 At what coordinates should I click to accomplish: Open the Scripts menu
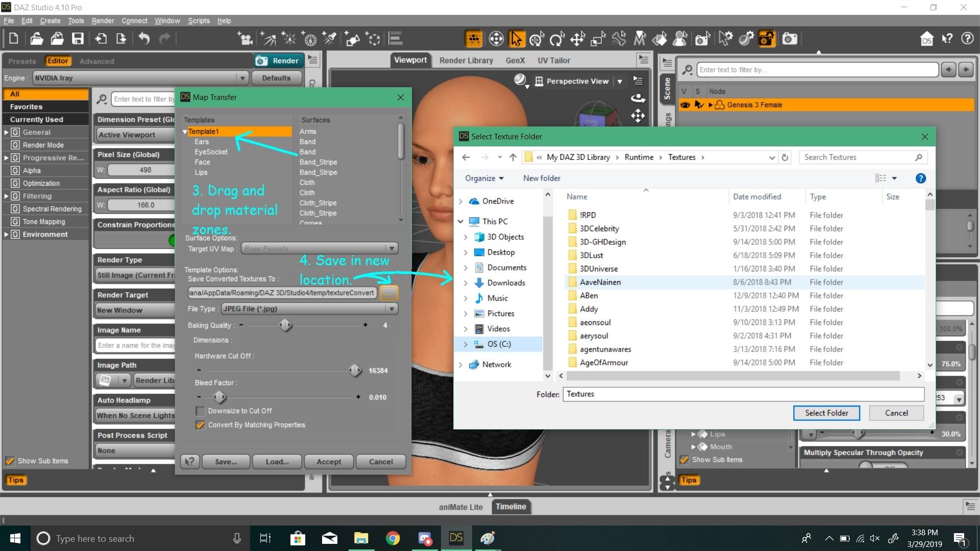(199, 21)
